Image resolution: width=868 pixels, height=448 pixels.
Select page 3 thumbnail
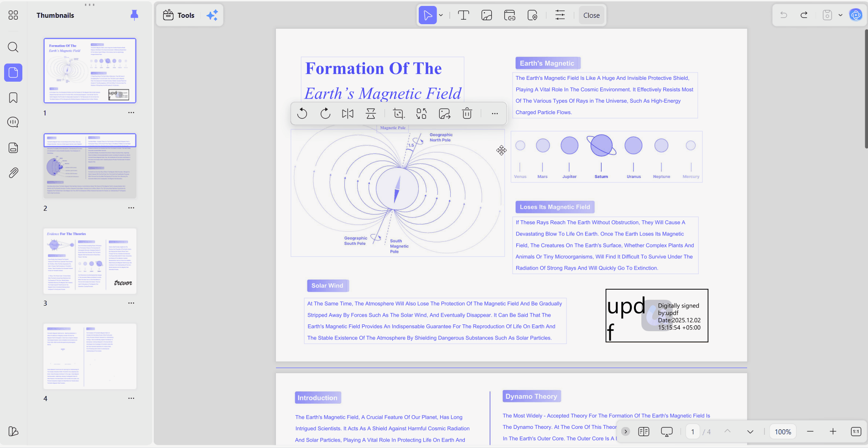tap(90, 261)
